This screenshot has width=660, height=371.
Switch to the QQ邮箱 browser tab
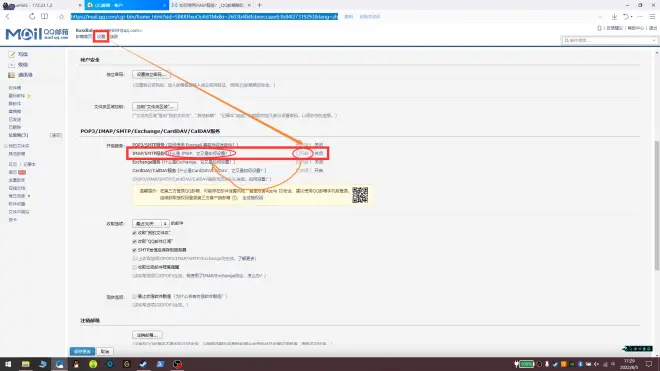click(126, 5)
